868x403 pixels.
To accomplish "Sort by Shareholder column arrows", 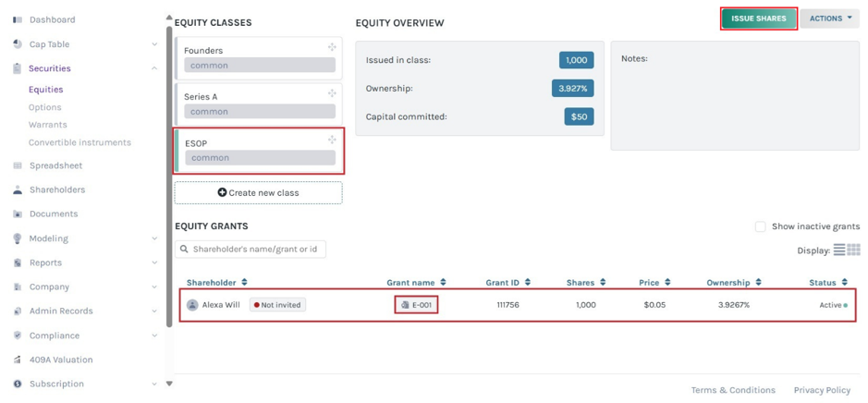I will [244, 282].
